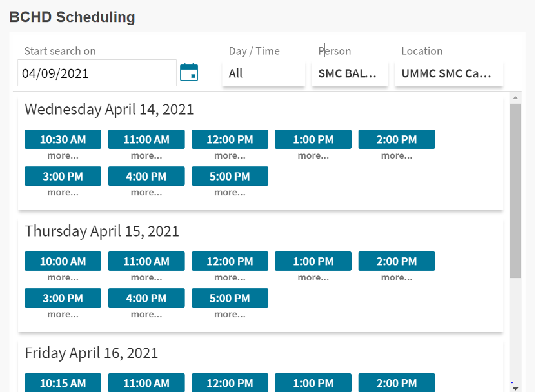Click the scrollbar up arrow
536x392 pixels.
tap(515, 99)
